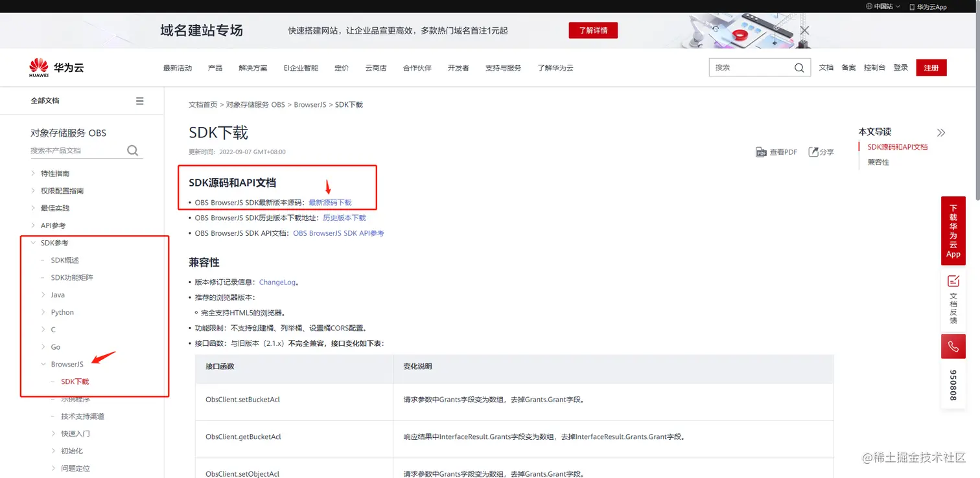Open the 解决方案 menu

pos(253,67)
